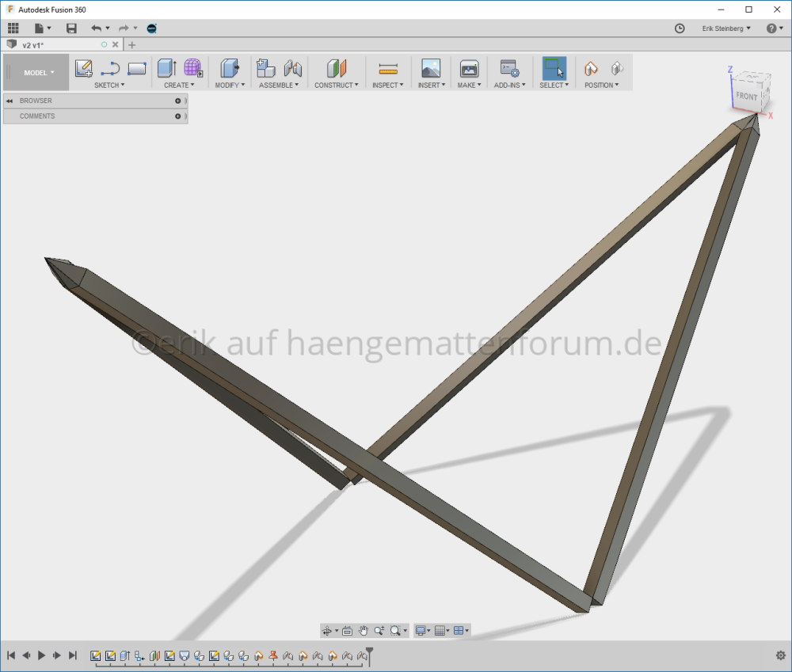Open the CONSTRUCT menu
Image resolution: width=792 pixels, height=672 pixels.
click(336, 85)
